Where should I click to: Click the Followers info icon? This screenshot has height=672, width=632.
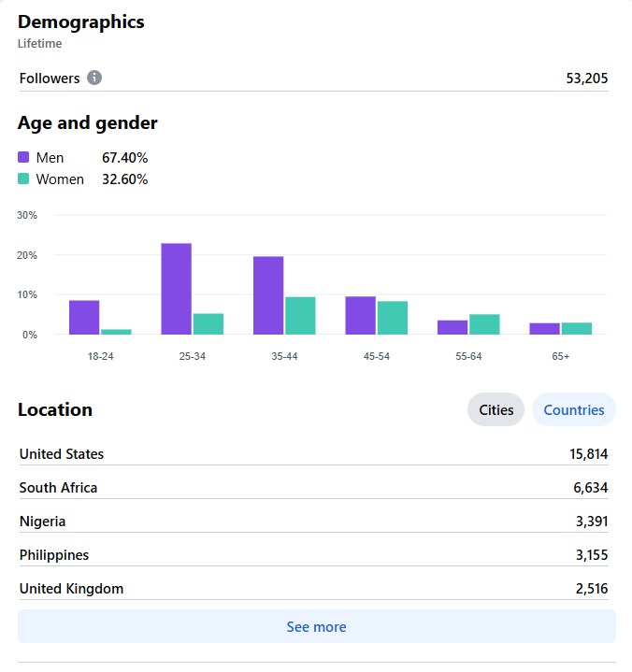(94, 78)
